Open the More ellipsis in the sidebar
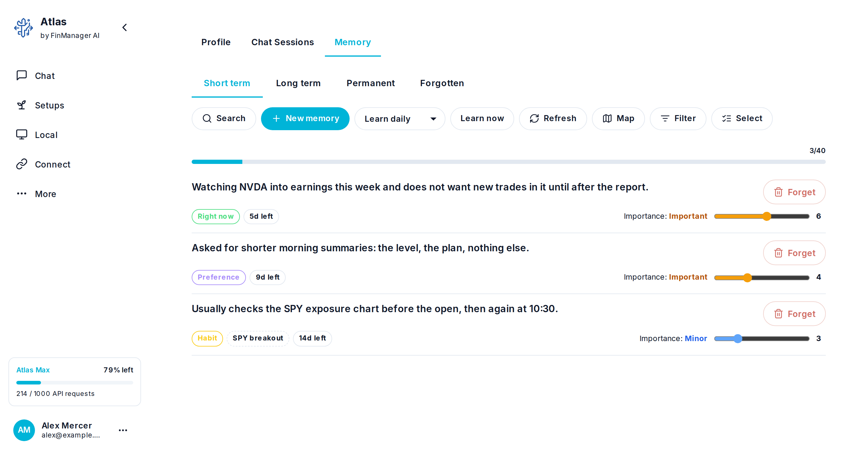 point(22,194)
